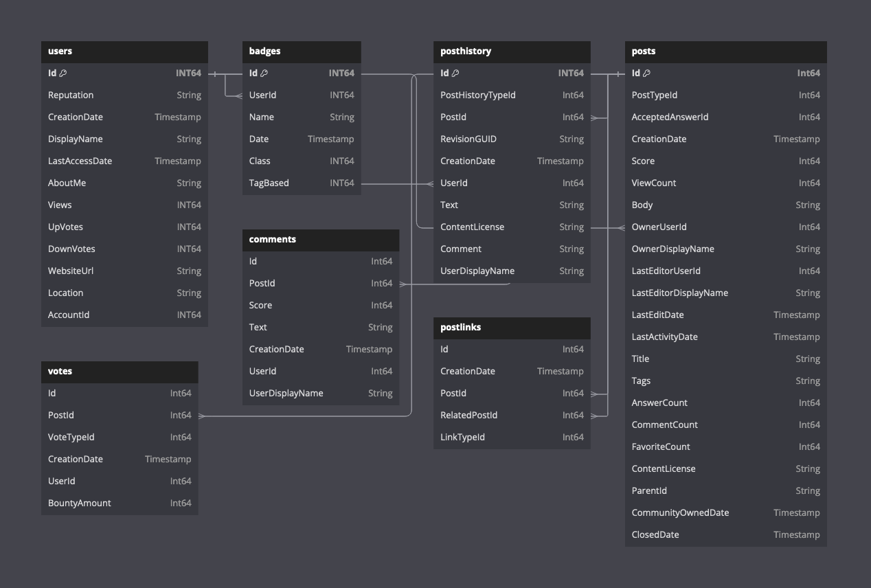Image resolution: width=871 pixels, height=588 pixels.
Task: Select the users table header
Action: tap(124, 51)
